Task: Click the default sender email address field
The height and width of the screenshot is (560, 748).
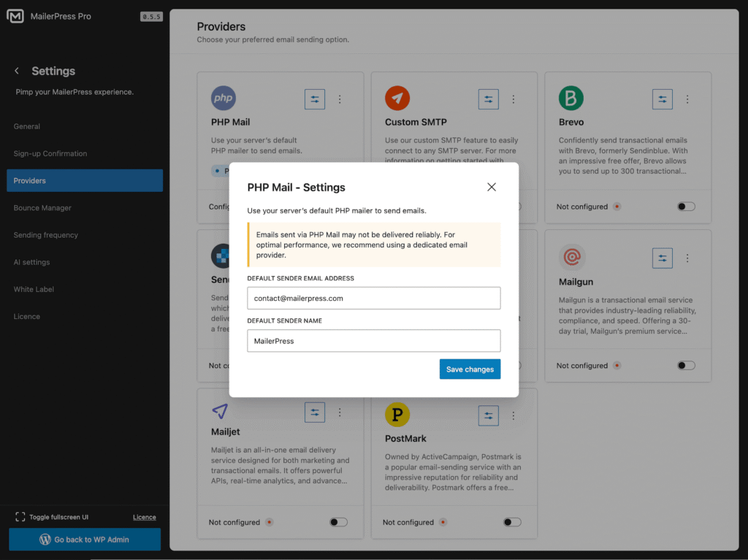Action: (373, 298)
